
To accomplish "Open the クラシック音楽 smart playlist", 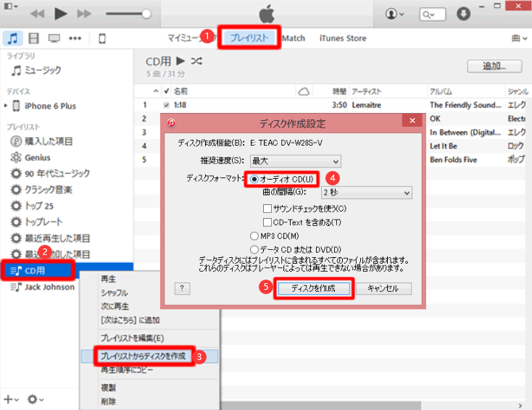I will click(x=41, y=190).
